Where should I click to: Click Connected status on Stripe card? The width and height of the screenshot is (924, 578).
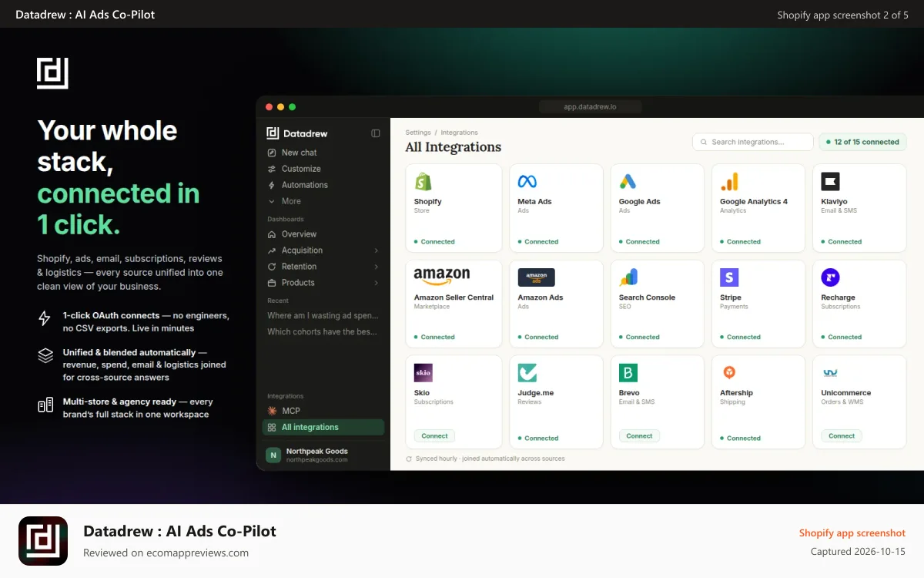tap(741, 338)
